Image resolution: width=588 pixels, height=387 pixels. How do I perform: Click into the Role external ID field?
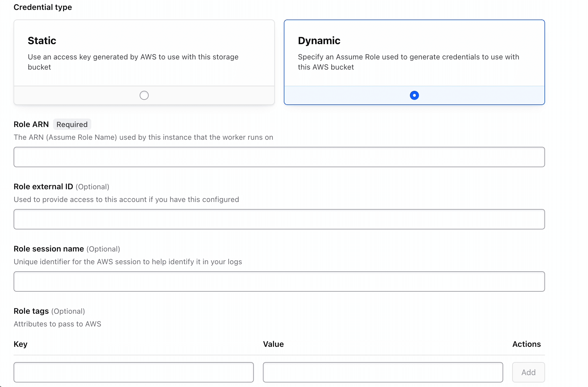279,219
